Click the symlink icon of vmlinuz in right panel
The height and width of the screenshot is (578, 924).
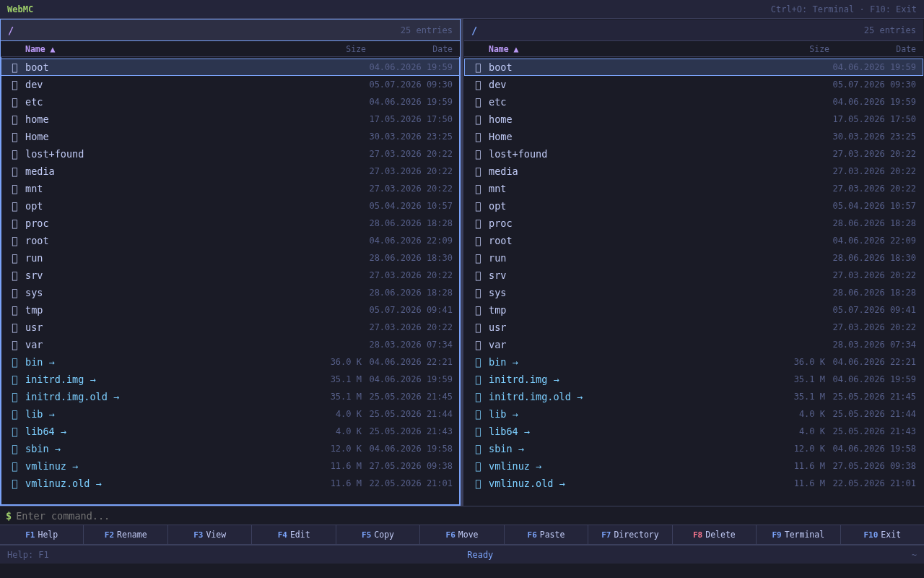478,466
